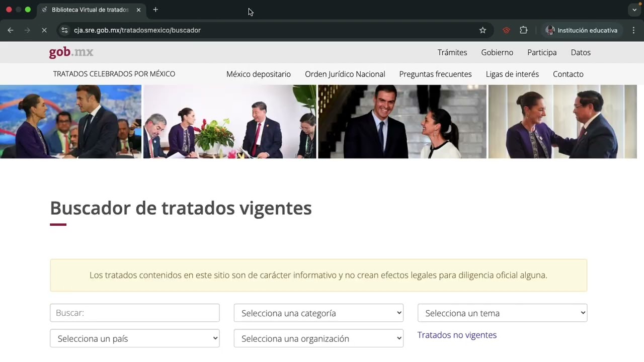
Task: Click the address bar URL
Action: pyautogui.click(x=137, y=30)
